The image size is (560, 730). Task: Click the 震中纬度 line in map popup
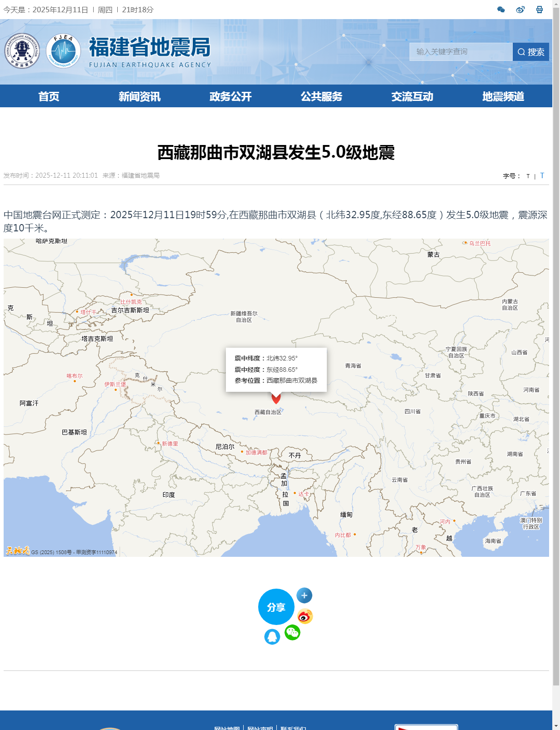[x=266, y=358]
